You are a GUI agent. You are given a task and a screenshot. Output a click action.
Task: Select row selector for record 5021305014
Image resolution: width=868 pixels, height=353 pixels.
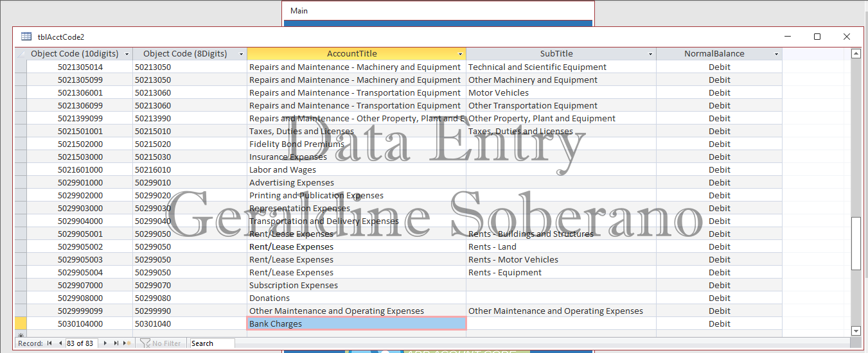tap(21, 67)
